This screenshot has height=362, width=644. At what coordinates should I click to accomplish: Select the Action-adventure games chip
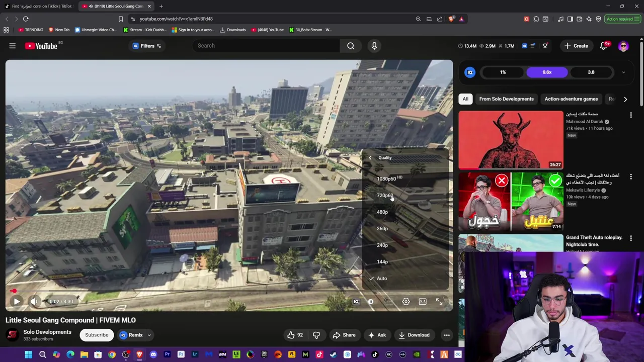(x=571, y=99)
